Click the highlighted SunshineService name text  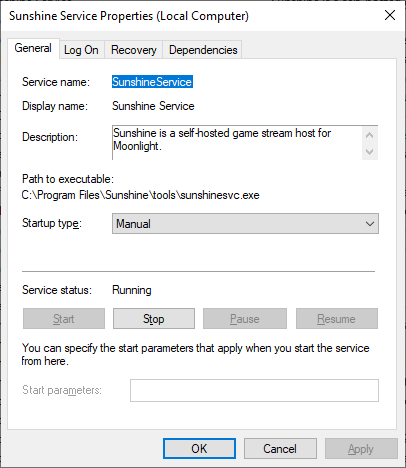pyautogui.click(x=152, y=82)
